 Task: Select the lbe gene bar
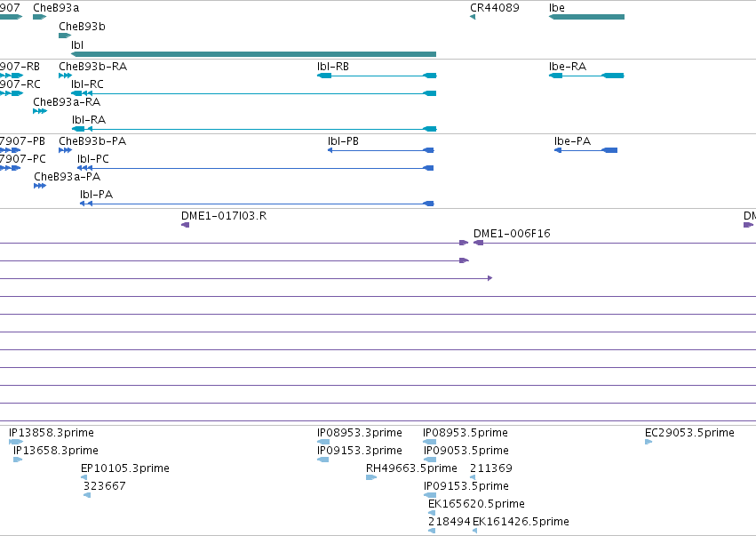click(x=587, y=17)
